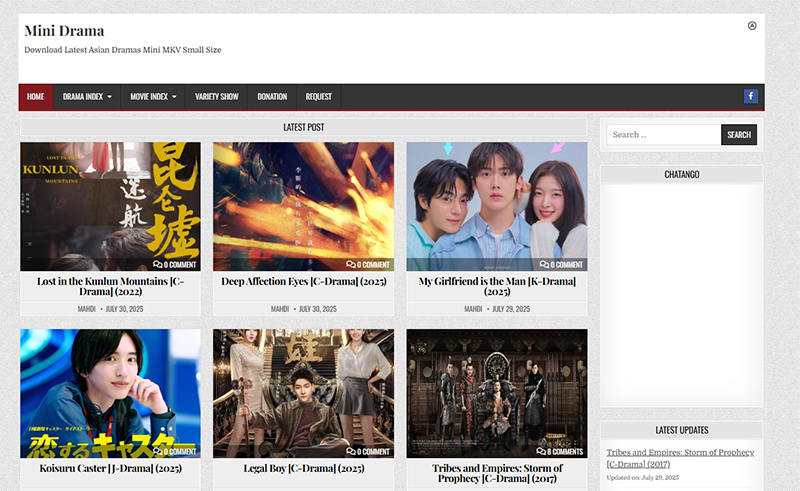Go to the Home menu item
800x491 pixels.
tap(36, 96)
